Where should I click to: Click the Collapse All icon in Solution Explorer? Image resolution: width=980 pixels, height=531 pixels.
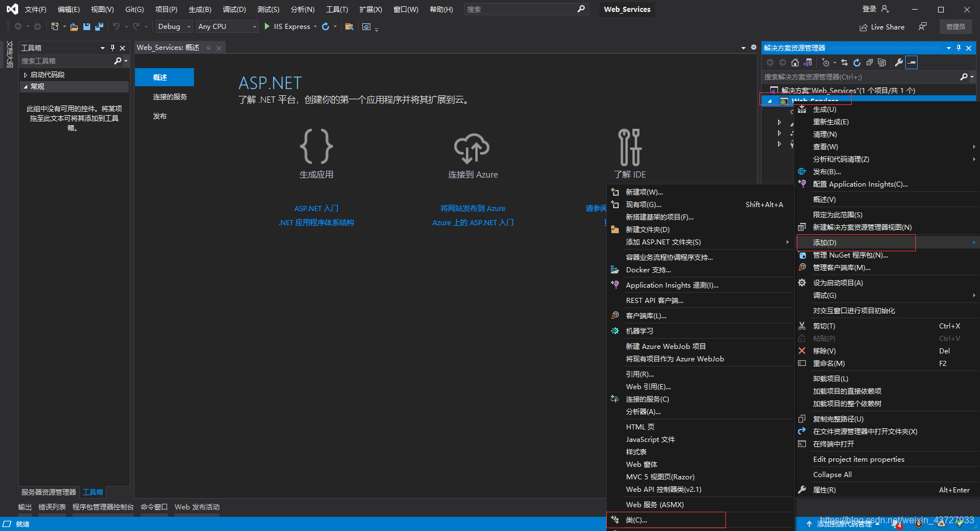869,62
